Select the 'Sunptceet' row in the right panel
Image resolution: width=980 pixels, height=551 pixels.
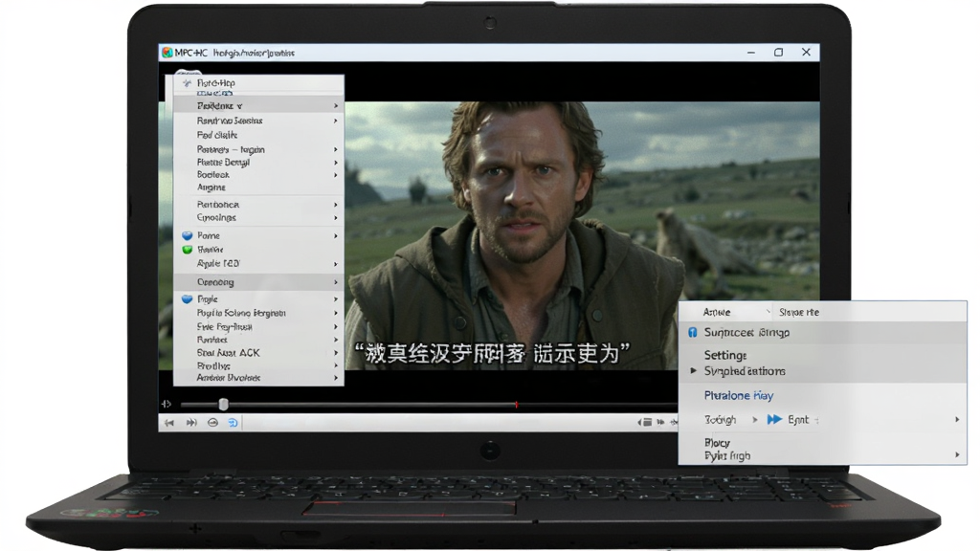tap(822, 332)
